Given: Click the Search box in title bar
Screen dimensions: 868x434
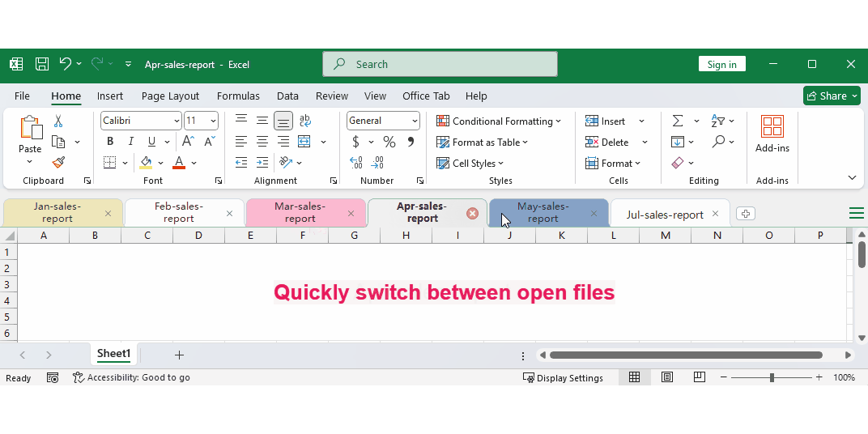Looking at the screenshot, I should pyautogui.click(x=440, y=64).
